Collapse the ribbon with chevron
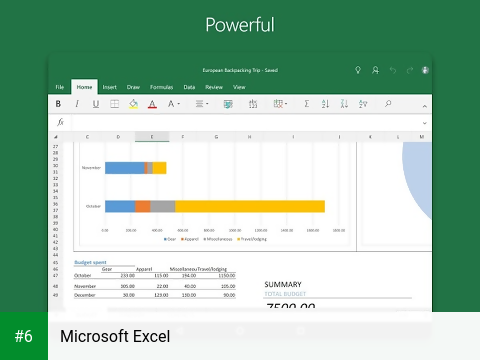This screenshot has height=360, width=480. click(x=425, y=106)
